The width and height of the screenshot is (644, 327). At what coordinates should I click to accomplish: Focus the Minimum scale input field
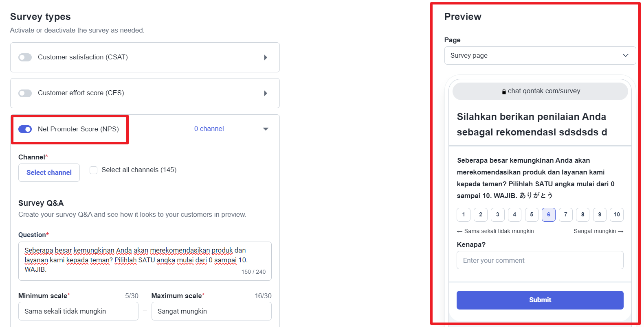point(78,311)
